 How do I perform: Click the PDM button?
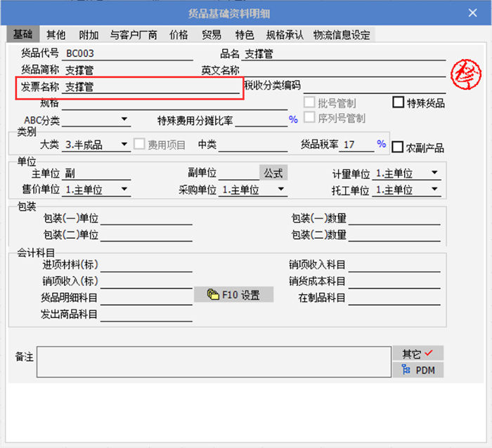[x=417, y=370]
